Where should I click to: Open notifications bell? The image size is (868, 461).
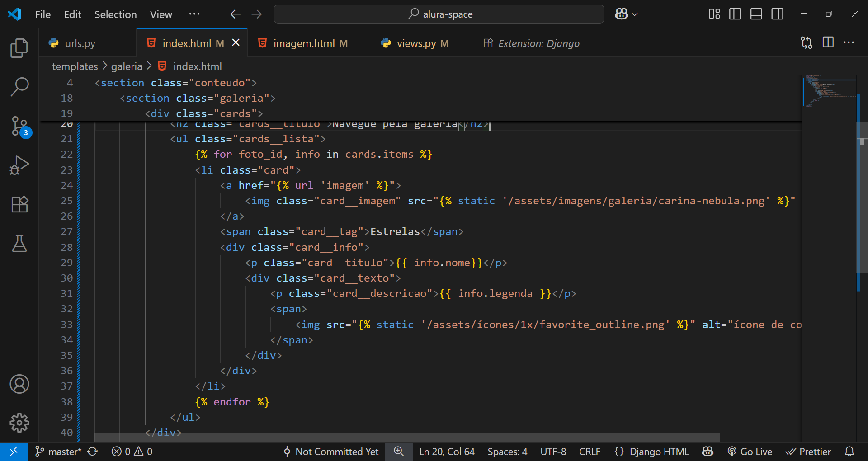(x=849, y=452)
